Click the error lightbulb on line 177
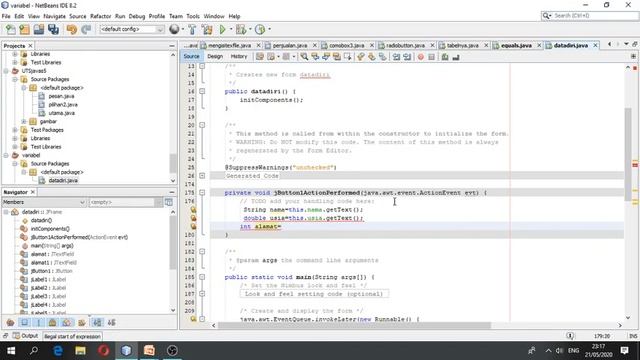The width and height of the screenshot is (640, 360). (x=193, y=210)
